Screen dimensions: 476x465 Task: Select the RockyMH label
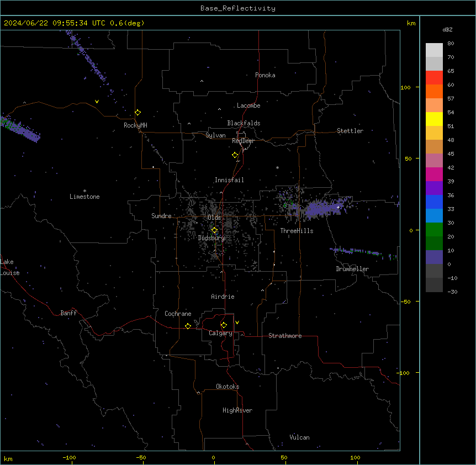pyautogui.click(x=135, y=125)
